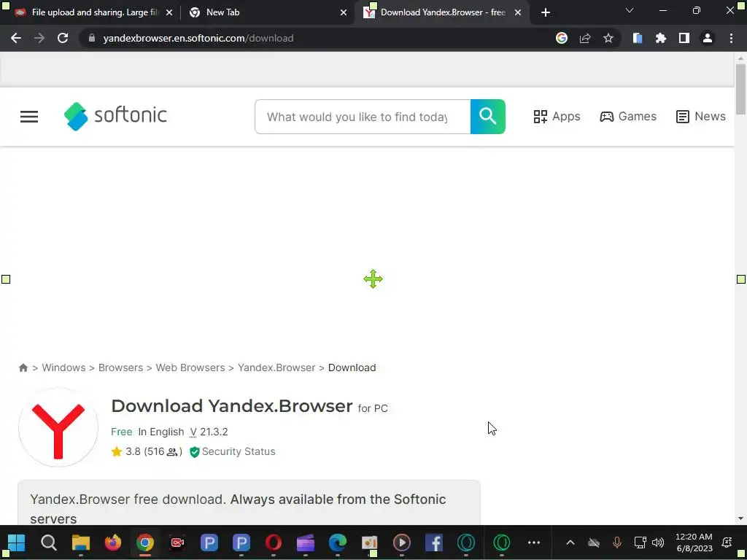Click the microphone tray icon
Image resolution: width=747 pixels, height=560 pixels.
coord(617,542)
